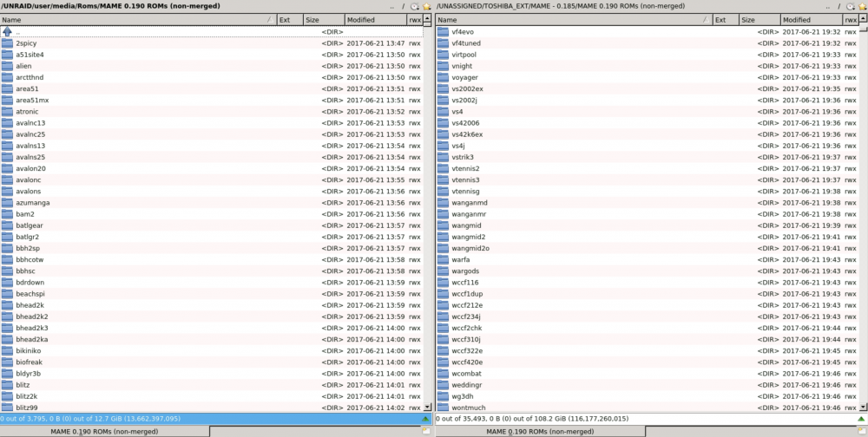
Task: Select the bbhcotw folder name
Action: (30, 259)
